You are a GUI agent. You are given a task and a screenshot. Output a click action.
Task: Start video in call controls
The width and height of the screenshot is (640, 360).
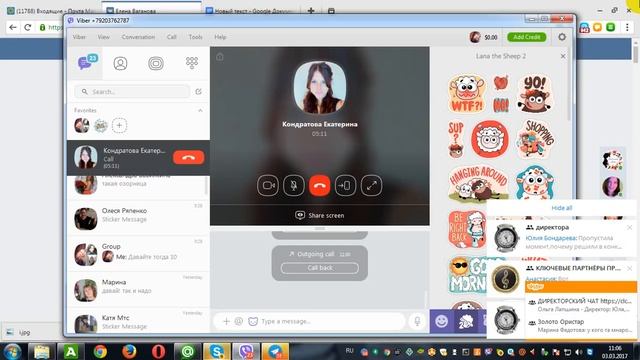[268, 185]
